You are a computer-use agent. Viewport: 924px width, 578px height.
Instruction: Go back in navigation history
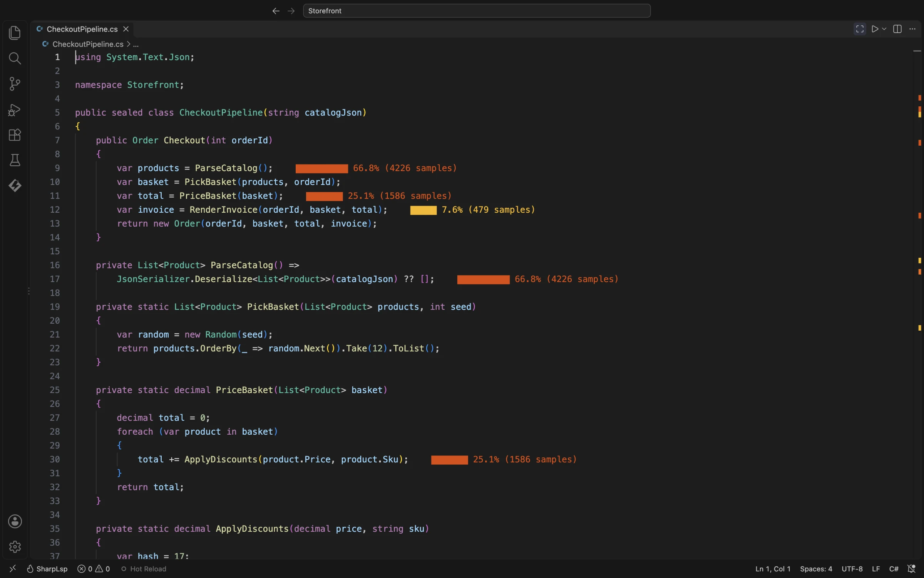tap(276, 11)
